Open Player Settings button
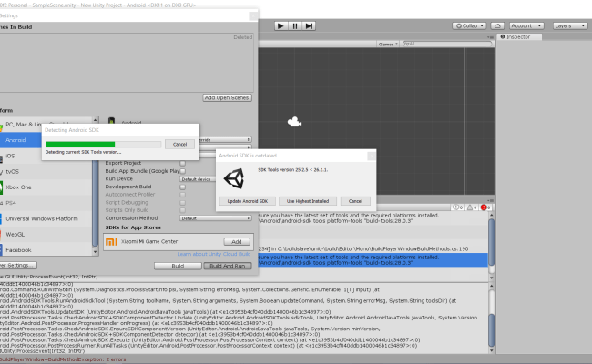Image resolution: width=592 pixels, height=364 pixels. (x=17, y=265)
